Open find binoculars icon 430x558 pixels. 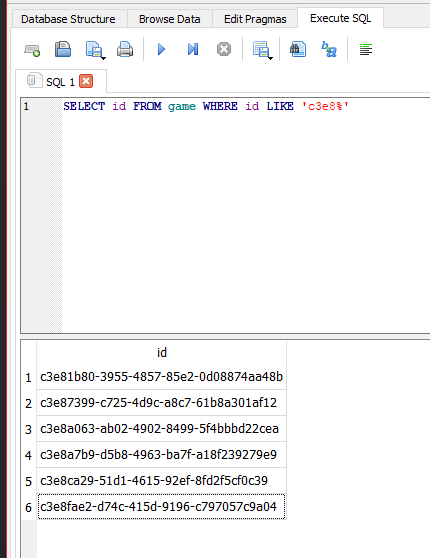coord(298,49)
